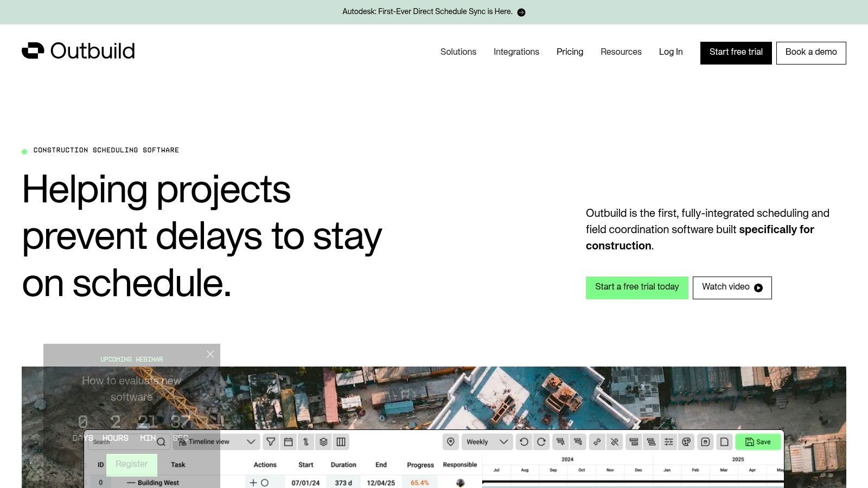Click the undo icon in schedule toolbar
This screenshot has height=488, width=868.
(524, 442)
